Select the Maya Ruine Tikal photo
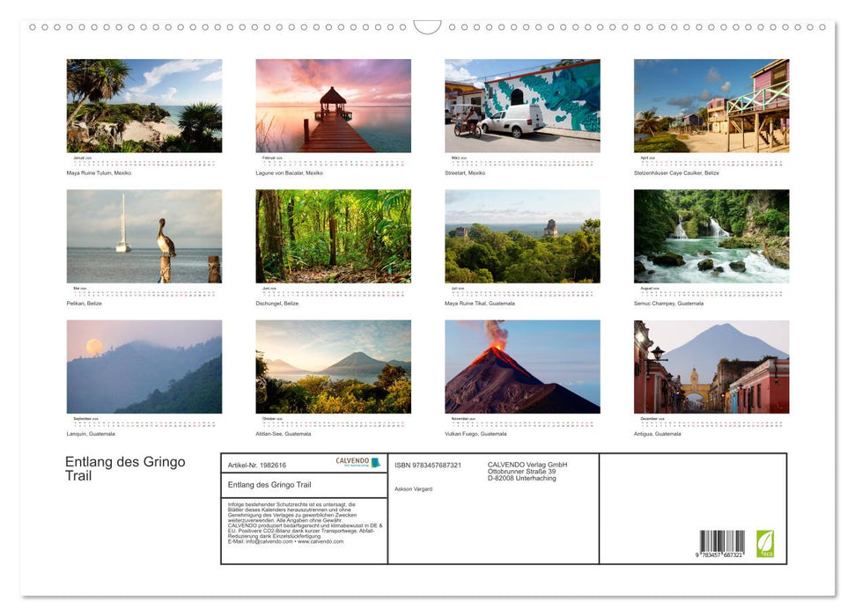855x616 pixels. (522, 236)
